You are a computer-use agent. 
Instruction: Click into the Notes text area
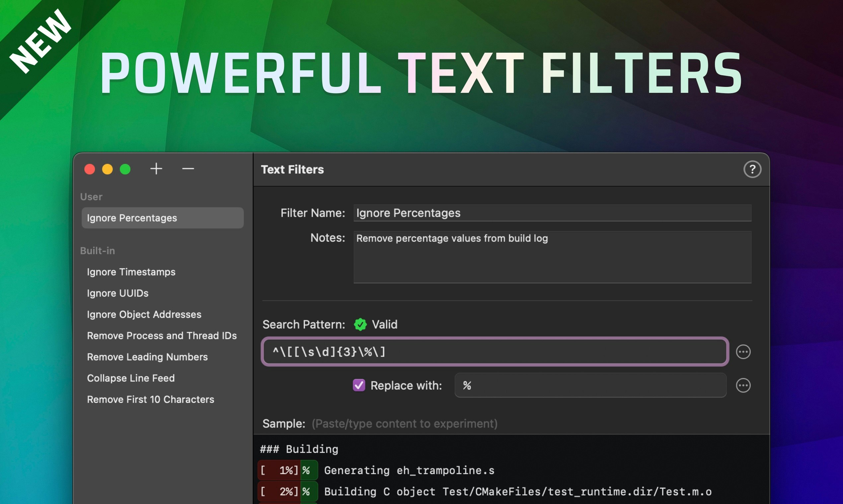coord(552,257)
